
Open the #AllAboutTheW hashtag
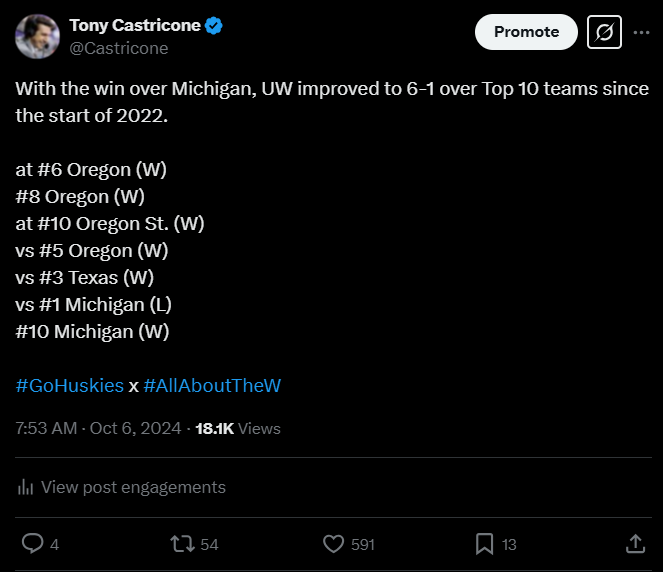tap(212, 385)
